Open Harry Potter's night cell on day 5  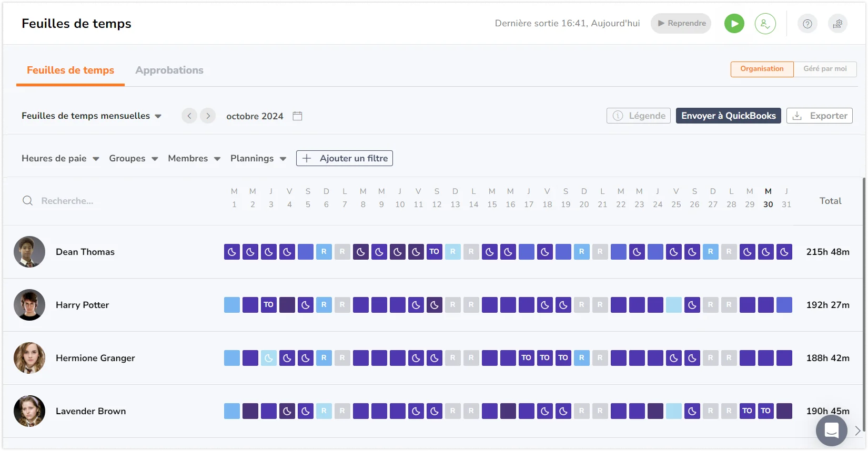coord(306,305)
